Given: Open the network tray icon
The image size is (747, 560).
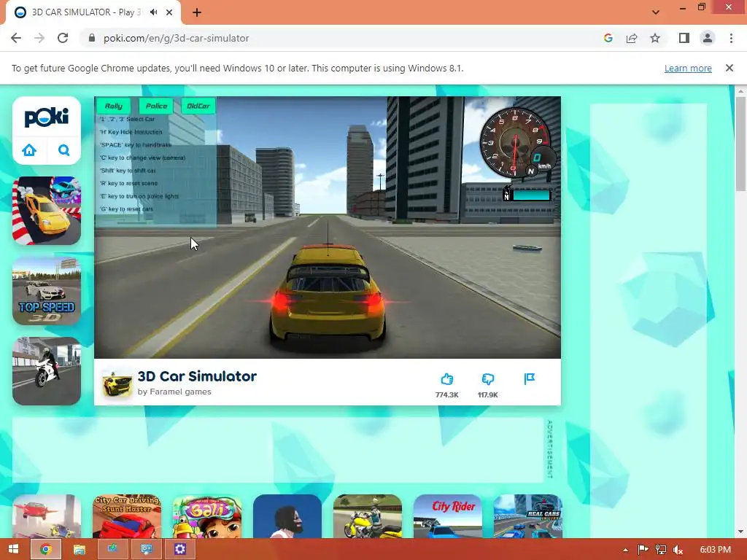Looking at the screenshot, I should pos(660,550).
